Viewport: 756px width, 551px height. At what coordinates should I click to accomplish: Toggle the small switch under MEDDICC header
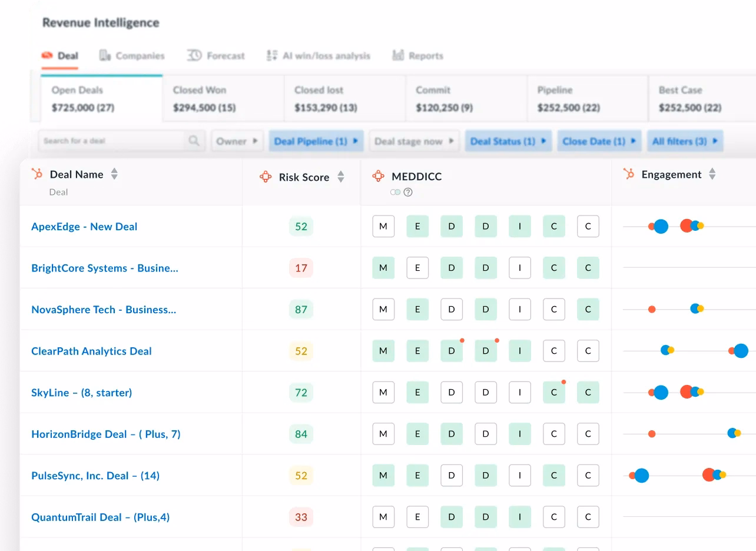coord(395,192)
